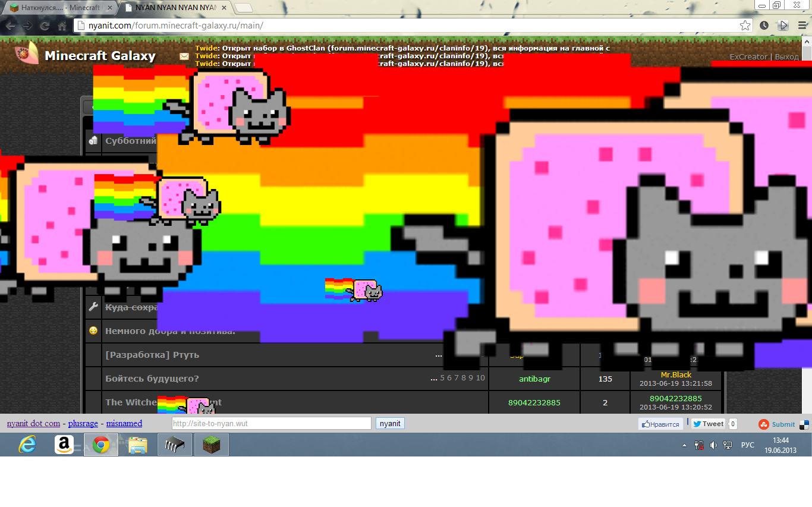
Task: Open the 'plusrage' link
Action: click(x=83, y=423)
